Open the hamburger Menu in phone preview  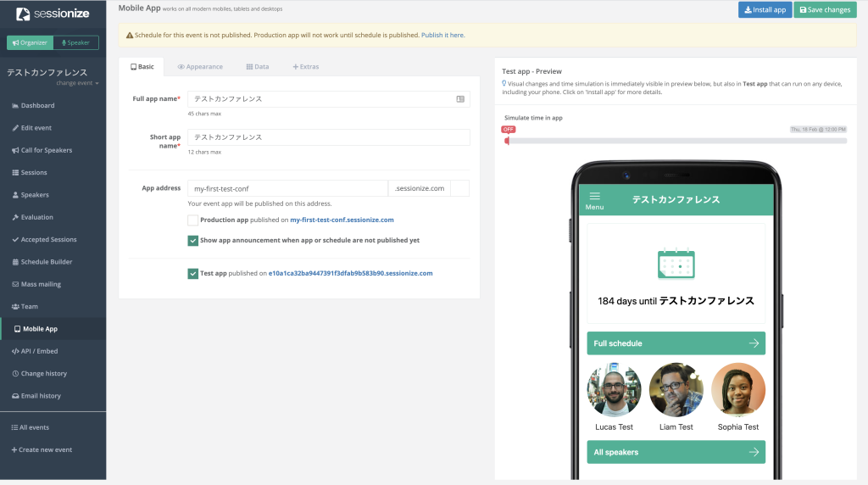594,197
